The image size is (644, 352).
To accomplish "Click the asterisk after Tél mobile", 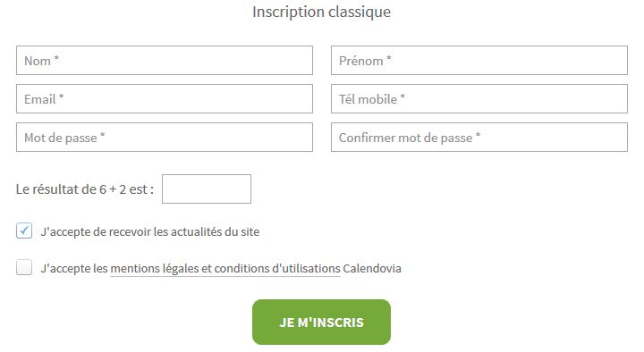I will pyautogui.click(x=402, y=96).
